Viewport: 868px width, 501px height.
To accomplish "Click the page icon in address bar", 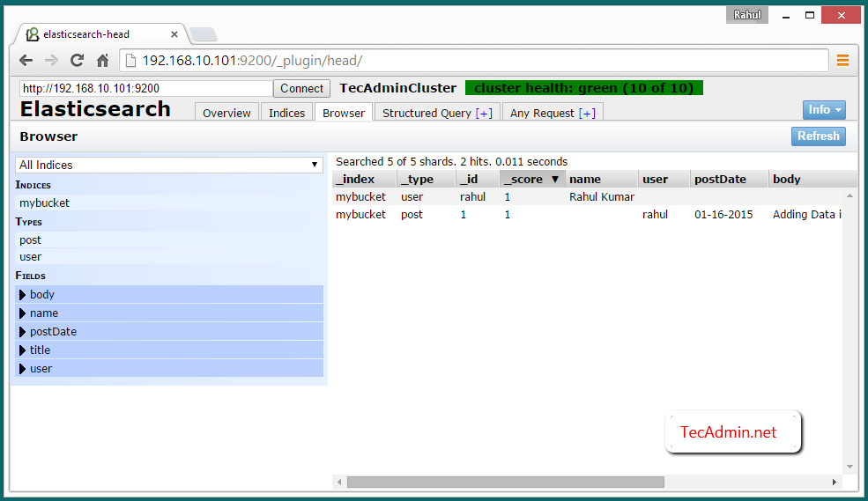I will click(x=130, y=60).
